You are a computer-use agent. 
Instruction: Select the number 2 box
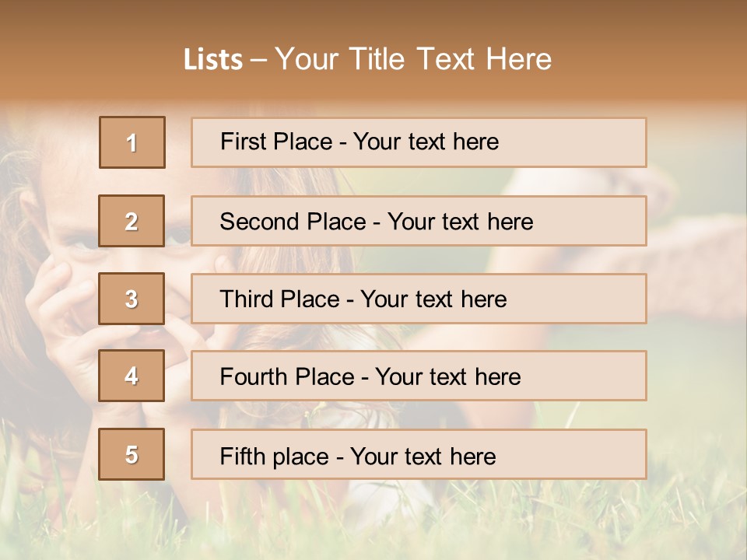click(x=132, y=221)
